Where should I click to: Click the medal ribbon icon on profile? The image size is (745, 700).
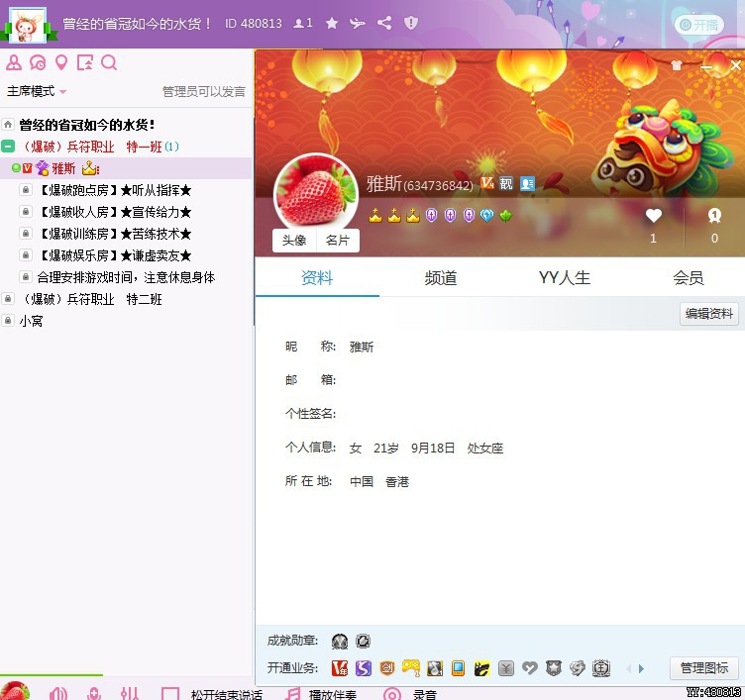click(714, 216)
